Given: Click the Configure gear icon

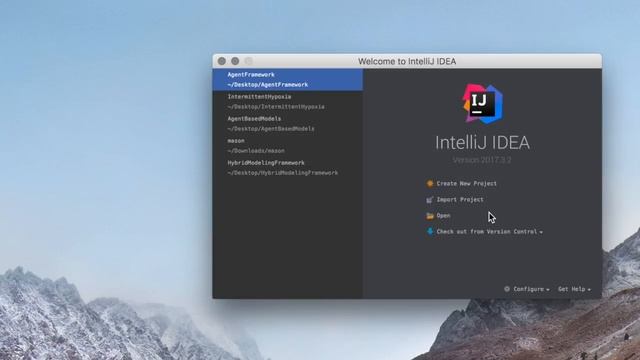Looking at the screenshot, I should (507, 289).
